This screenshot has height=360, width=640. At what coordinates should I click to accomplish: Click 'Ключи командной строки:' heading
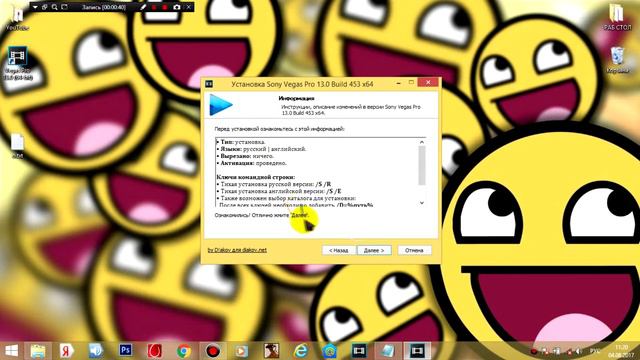coord(256,177)
